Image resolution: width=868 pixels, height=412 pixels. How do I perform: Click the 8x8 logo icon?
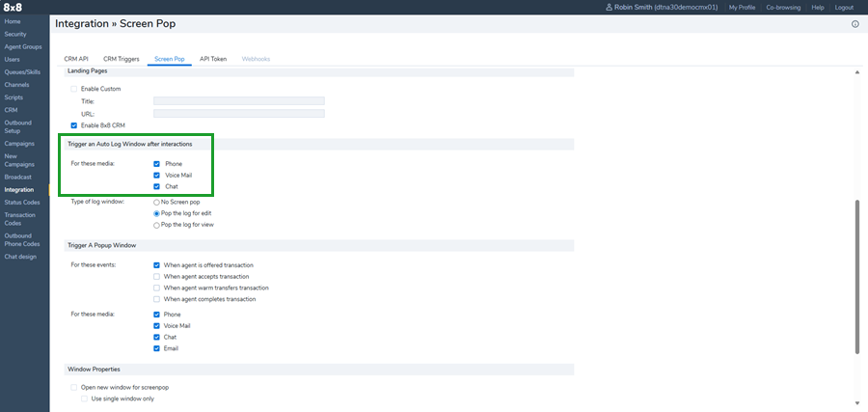point(14,7)
